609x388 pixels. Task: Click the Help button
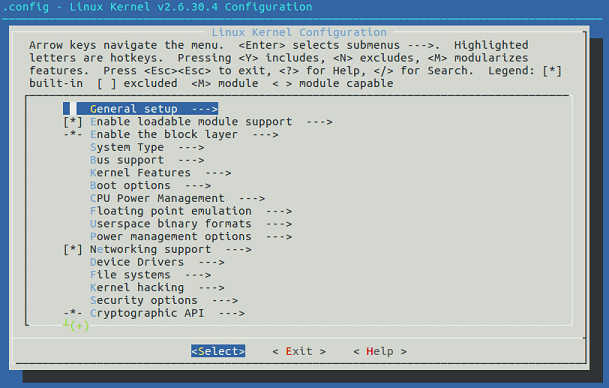pos(380,351)
